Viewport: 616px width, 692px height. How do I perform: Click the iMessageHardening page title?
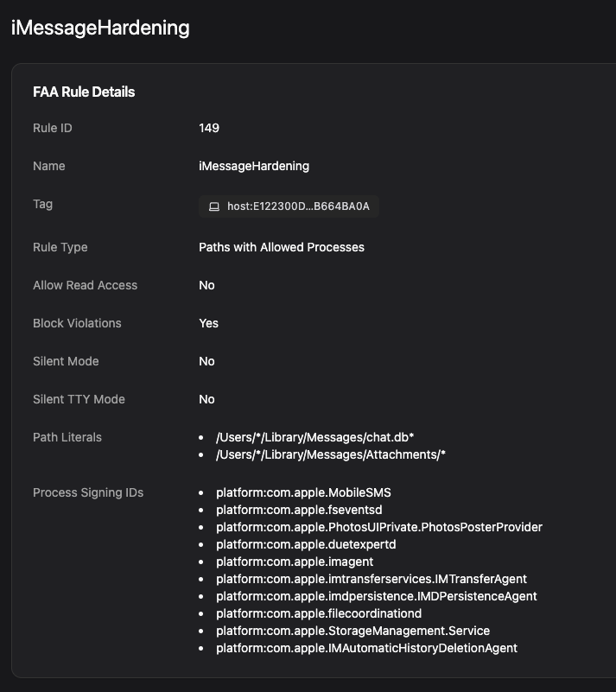point(100,28)
